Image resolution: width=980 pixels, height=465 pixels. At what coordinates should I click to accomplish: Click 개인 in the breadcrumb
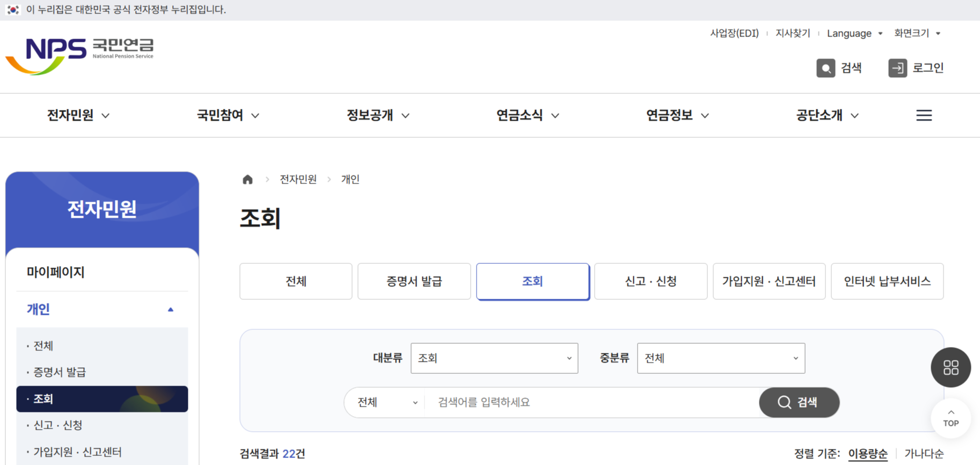(x=350, y=179)
